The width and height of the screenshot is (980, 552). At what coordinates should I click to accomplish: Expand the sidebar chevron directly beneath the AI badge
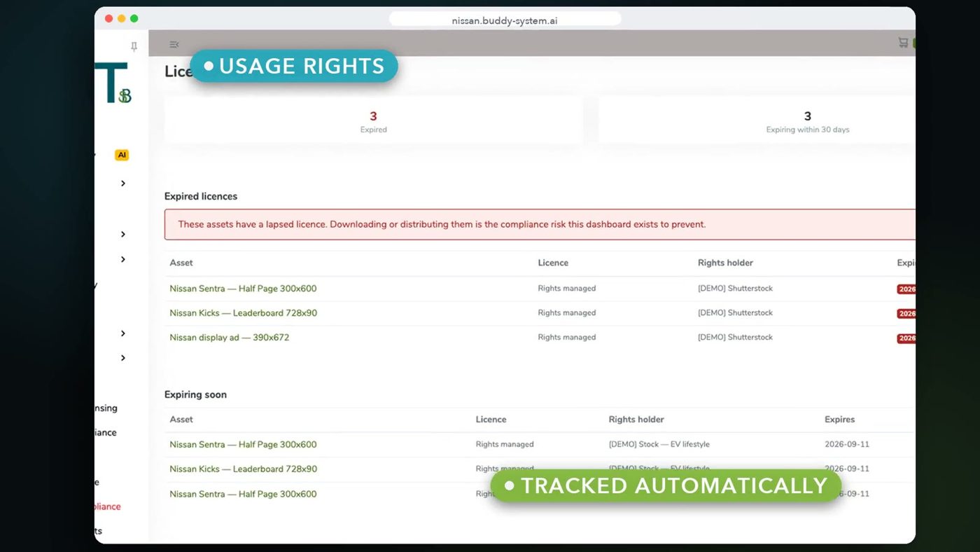pyautogui.click(x=123, y=184)
